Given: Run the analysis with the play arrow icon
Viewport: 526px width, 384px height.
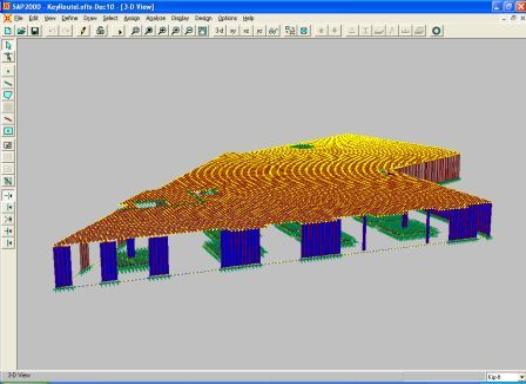Looking at the screenshot, I should [119, 31].
